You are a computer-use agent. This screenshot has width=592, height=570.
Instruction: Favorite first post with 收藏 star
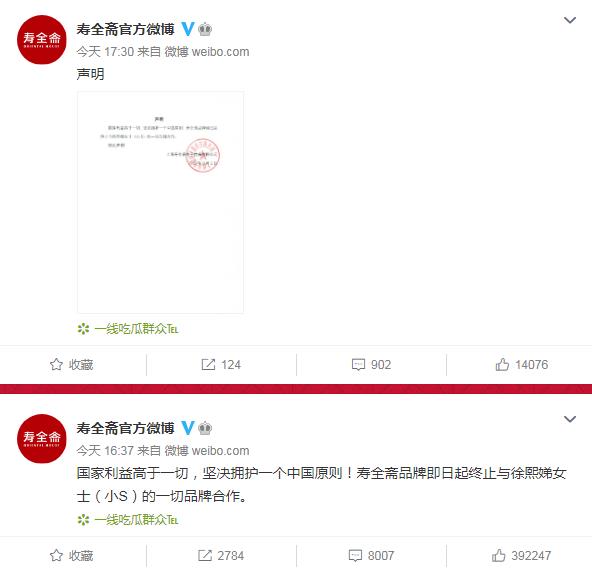(x=71, y=365)
